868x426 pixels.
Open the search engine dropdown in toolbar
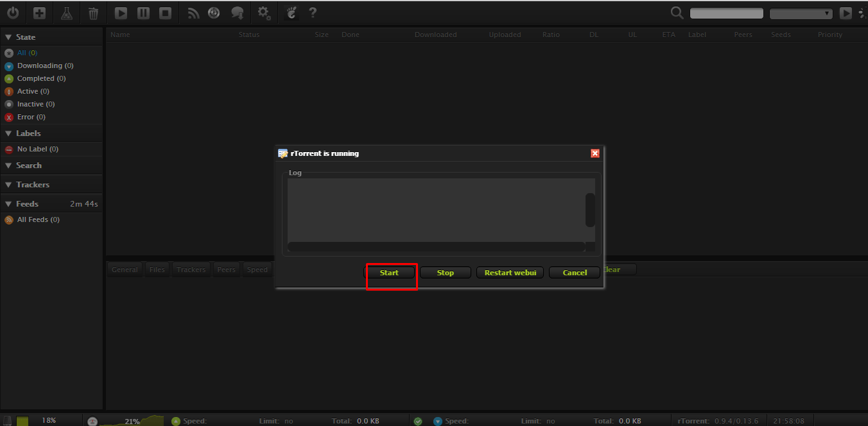coord(801,13)
